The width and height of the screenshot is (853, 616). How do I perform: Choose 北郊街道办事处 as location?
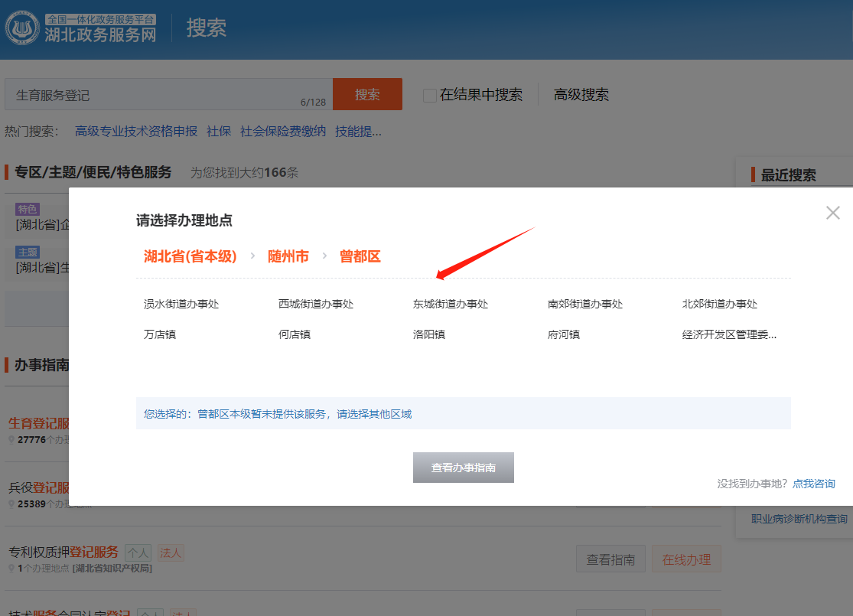tap(720, 304)
